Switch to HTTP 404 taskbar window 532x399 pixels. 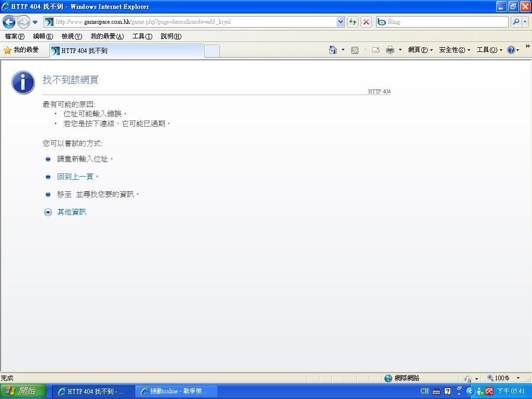click(94, 392)
